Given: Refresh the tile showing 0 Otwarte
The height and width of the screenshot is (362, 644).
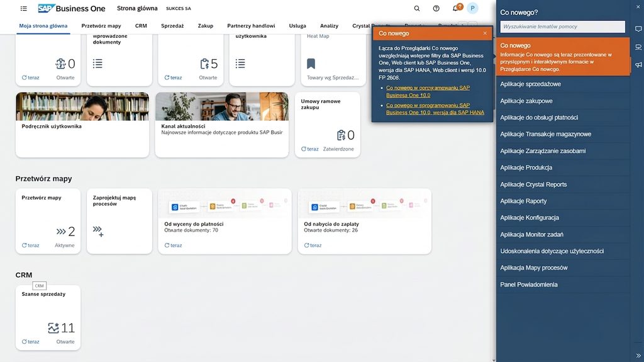Looking at the screenshot, I should click(x=31, y=77).
